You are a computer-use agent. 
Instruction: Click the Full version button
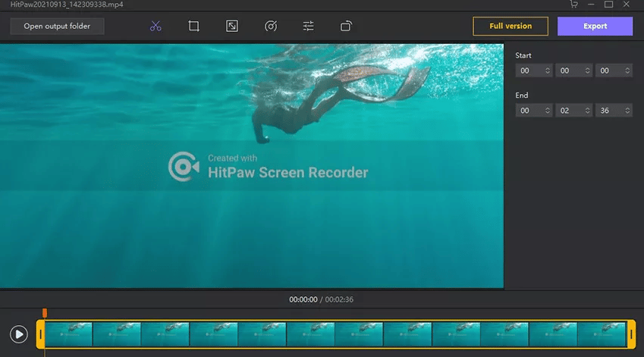pos(510,27)
